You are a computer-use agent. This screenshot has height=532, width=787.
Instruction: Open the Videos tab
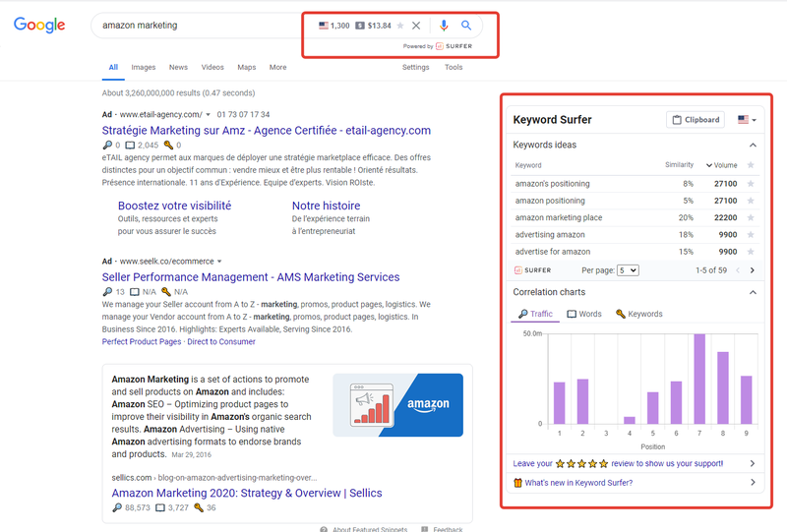pos(212,67)
